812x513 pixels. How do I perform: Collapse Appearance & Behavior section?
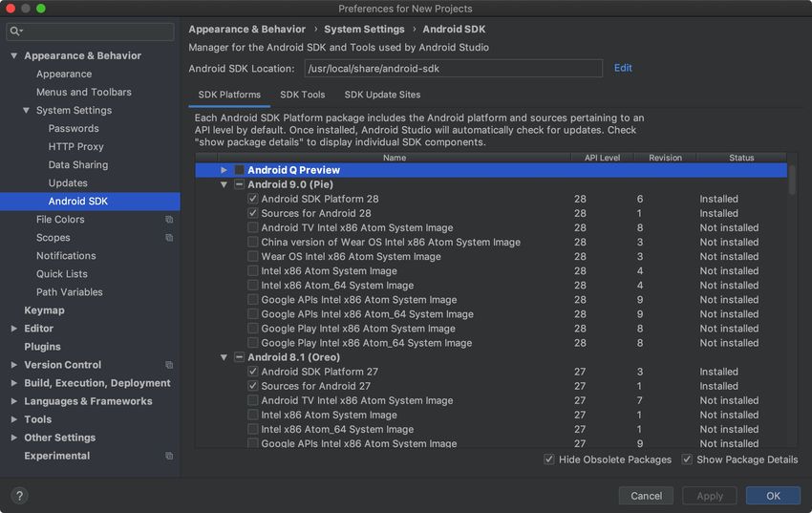coord(14,56)
